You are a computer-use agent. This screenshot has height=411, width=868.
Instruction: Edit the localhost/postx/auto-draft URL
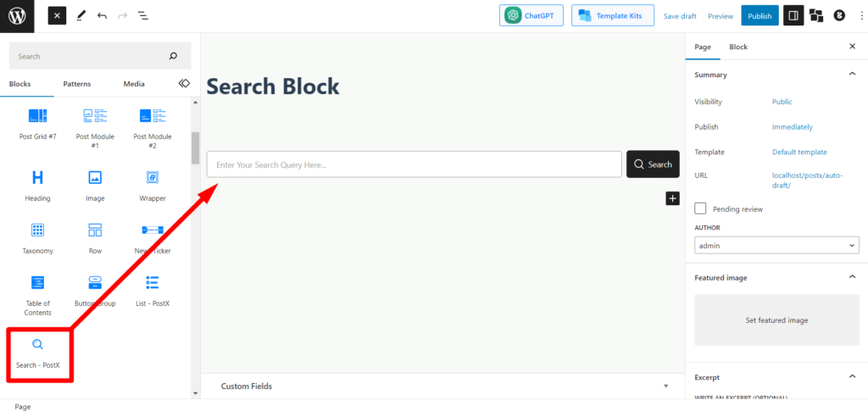(x=808, y=181)
